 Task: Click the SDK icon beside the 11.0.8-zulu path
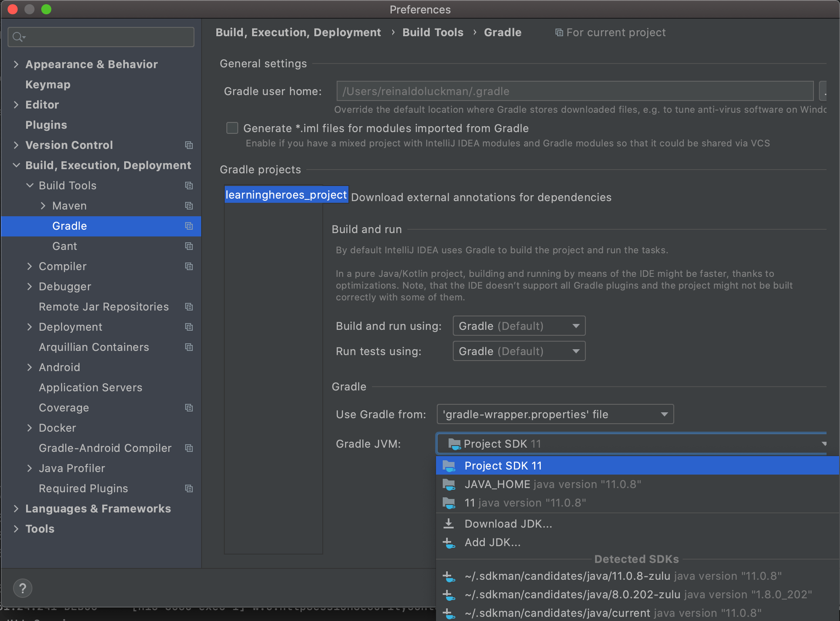pyautogui.click(x=449, y=576)
